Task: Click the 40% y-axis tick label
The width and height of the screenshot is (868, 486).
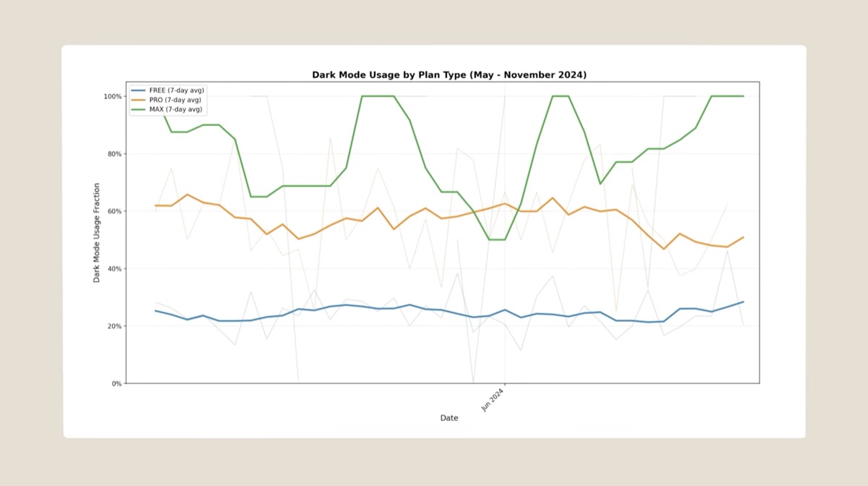Action: coord(114,268)
